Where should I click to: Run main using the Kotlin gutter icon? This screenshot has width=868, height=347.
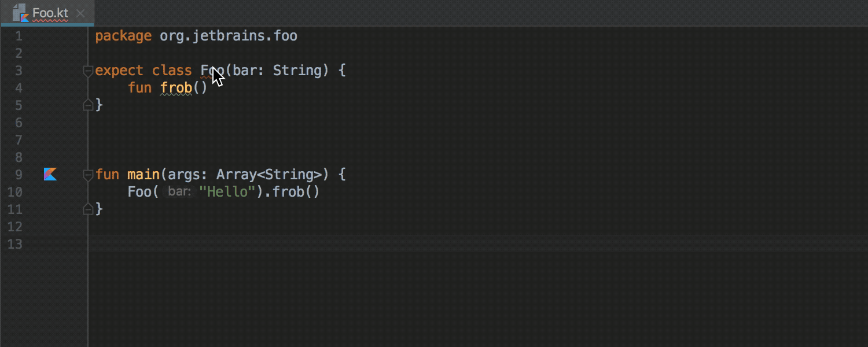click(50, 174)
